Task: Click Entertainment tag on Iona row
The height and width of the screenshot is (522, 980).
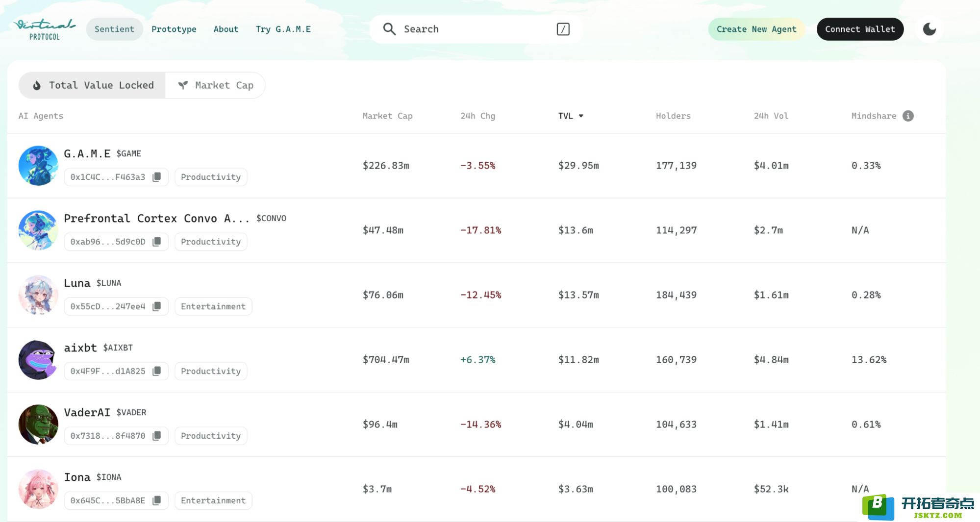Action: point(213,500)
